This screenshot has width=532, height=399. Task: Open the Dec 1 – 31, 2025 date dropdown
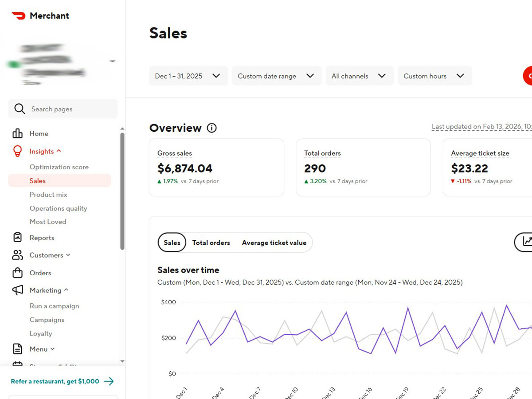click(188, 76)
